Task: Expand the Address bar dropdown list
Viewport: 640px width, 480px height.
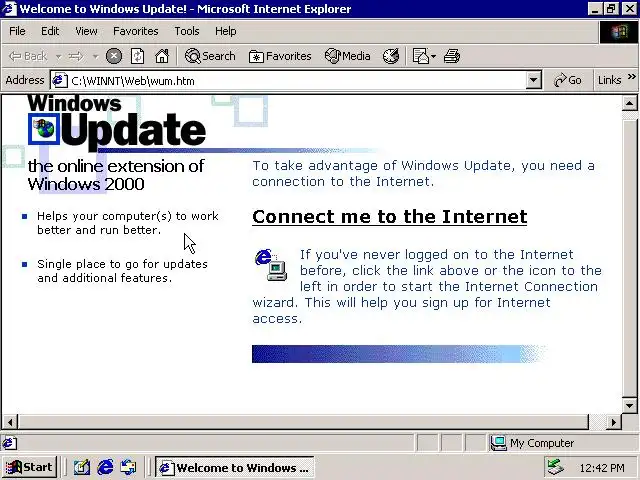Action: pos(533,80)
